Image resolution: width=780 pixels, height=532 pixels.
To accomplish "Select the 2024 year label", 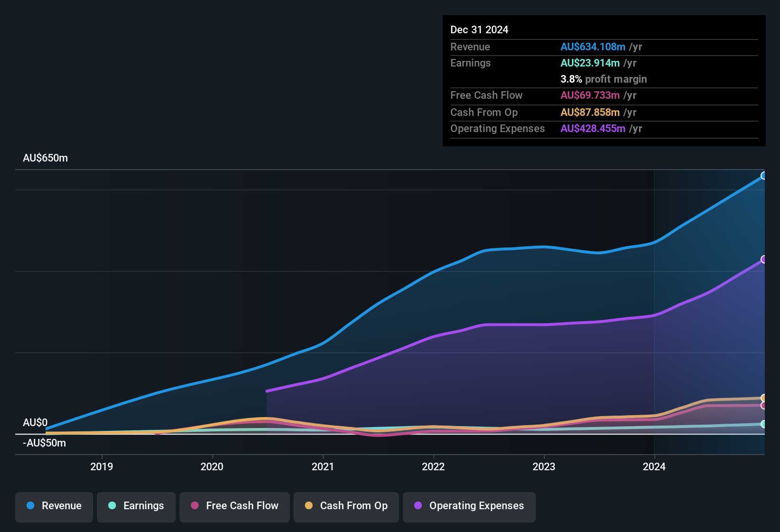I will pyautogui.click(x=655, y=467).
